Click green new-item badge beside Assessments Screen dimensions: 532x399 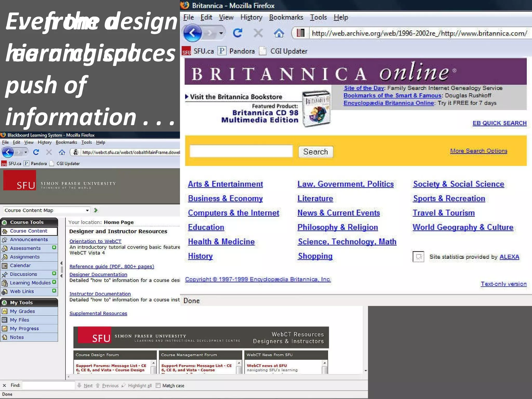[x=54, y=248]
